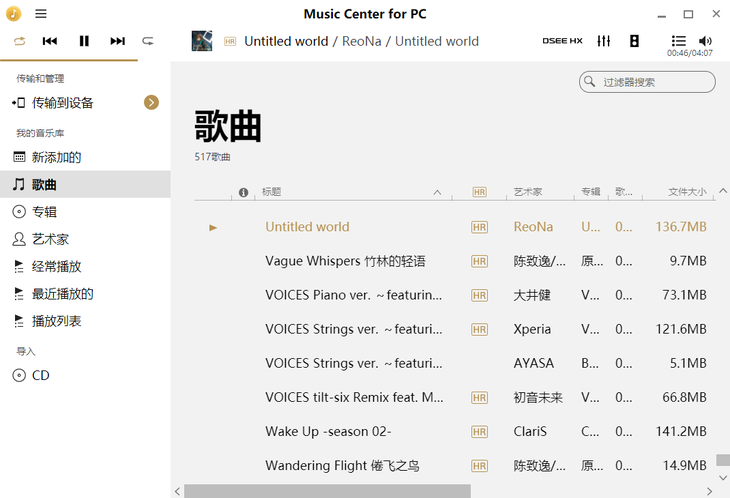Open the hamburger menu
This screenshot has height=498, width=730.
coord(41,13)
